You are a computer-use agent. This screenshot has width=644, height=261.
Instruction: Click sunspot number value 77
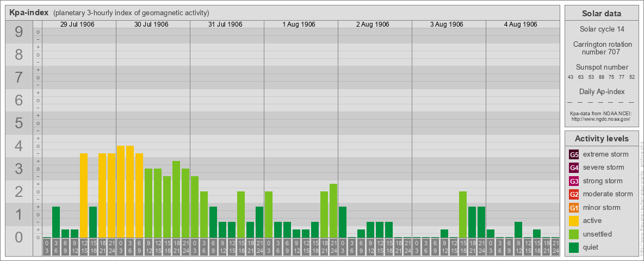pyautogui.click(x=622, y=77)
